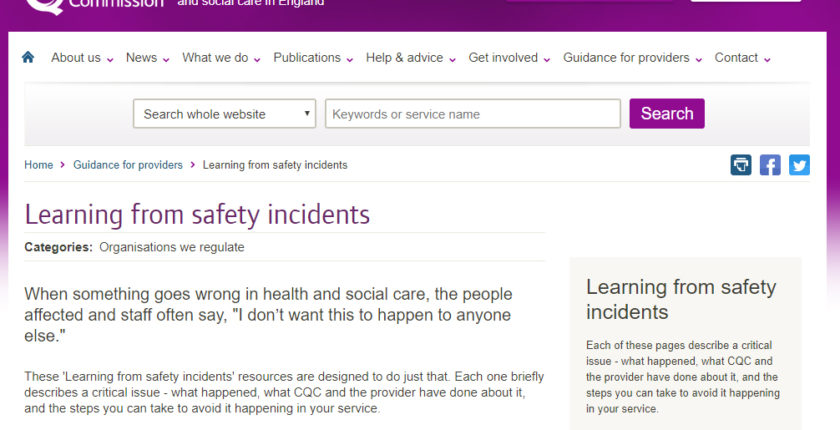This screenshot has width=840, height=430.
Task: Share the page on Facebook
Action: click(770, 165)
